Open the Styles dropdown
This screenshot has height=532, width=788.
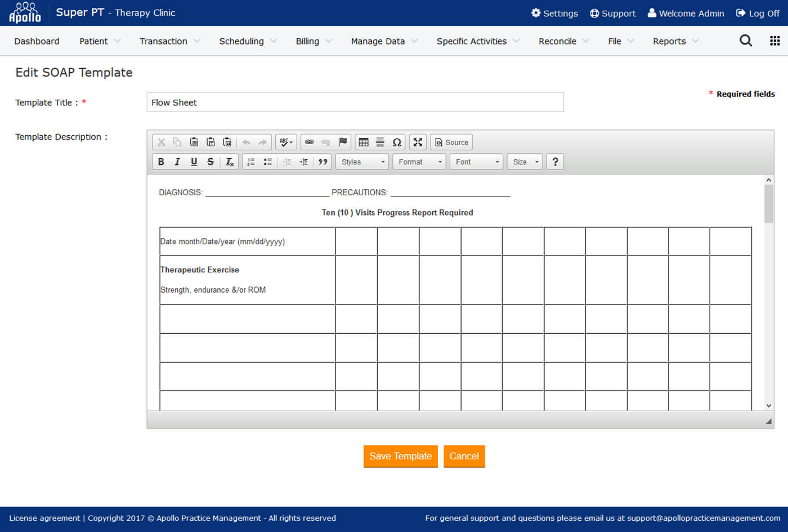[x=362, y=162]
